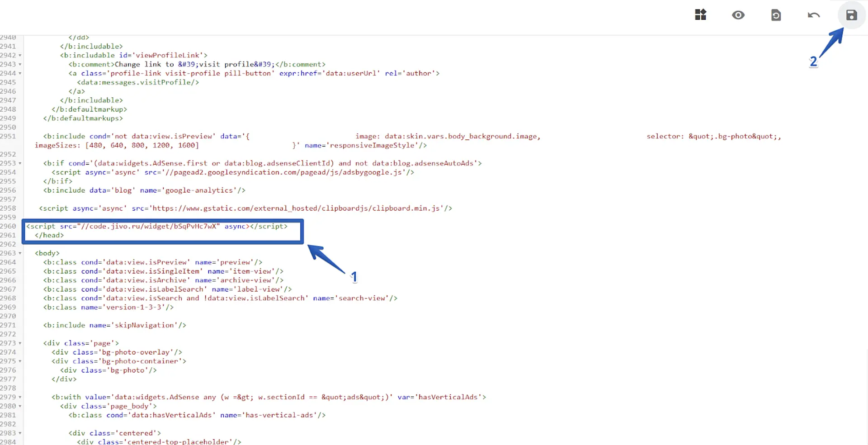Collapse the centered div at line 2983
The width and height of the screenshot is (868, 445).
(x=20, y=434)
